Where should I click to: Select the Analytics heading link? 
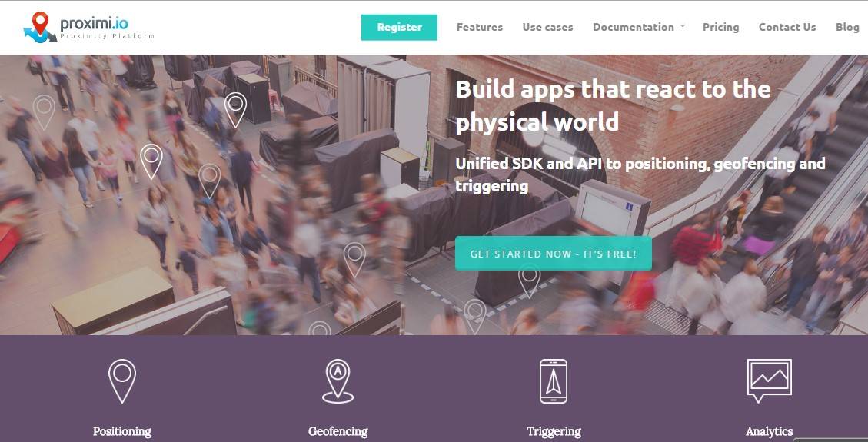pos(769,431)
